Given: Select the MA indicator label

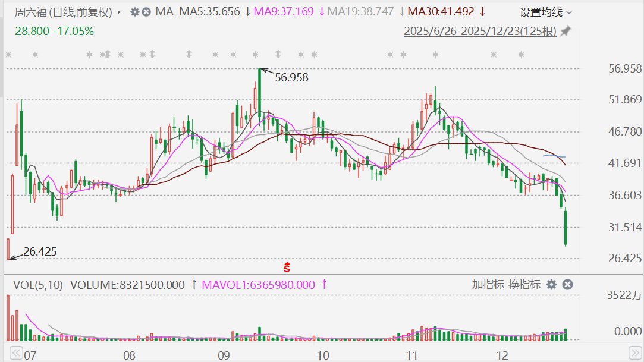Looking at the screenshot, I should tap(164, 12).
